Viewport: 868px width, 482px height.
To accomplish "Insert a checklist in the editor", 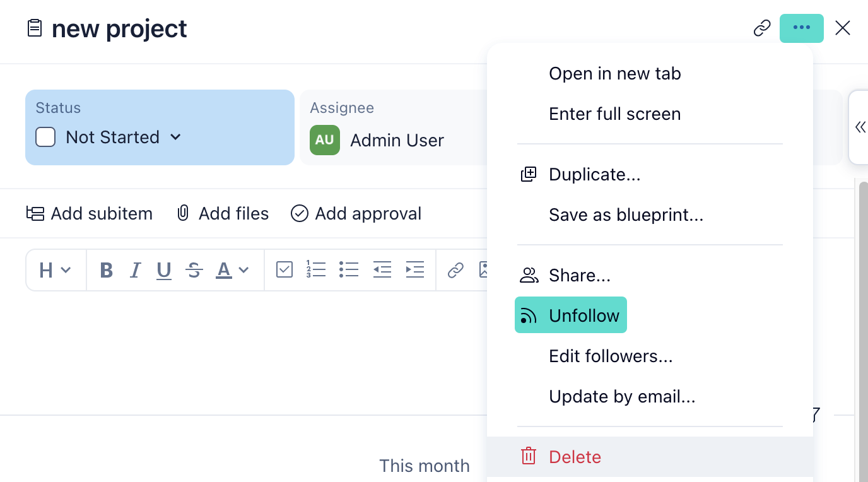I will click(284, 270).
